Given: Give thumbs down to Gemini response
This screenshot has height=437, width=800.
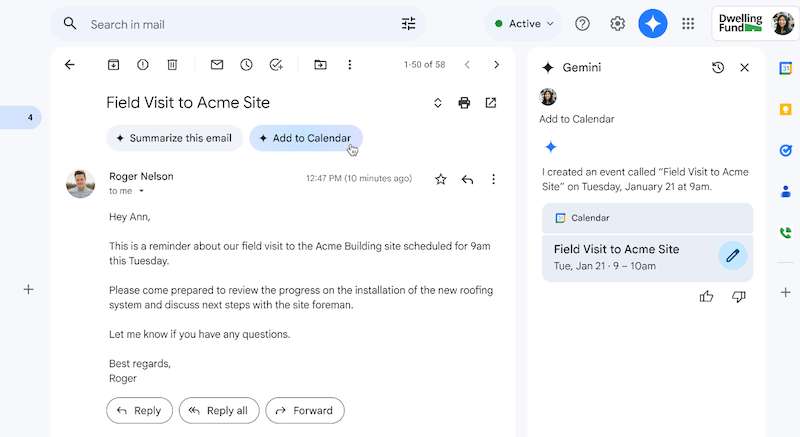Looking at the screenshot, I should click(739, 296).
